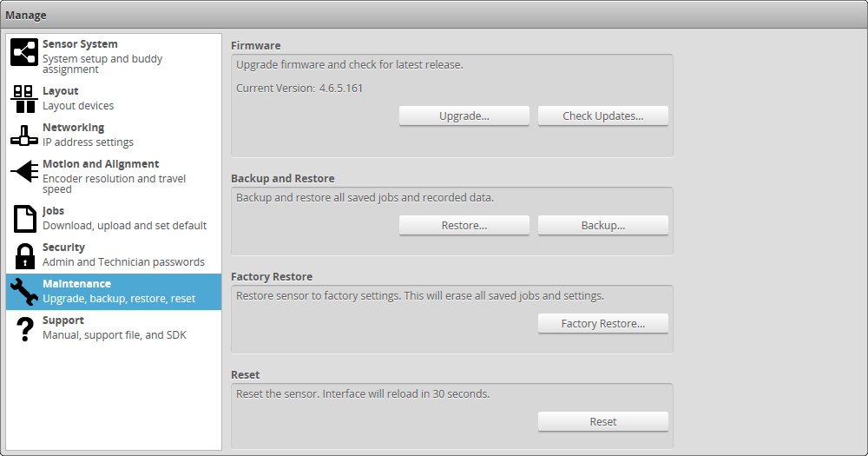Go to the Layout devices section
The height and width of the screenshot is (456, 868).
point(114,98)
